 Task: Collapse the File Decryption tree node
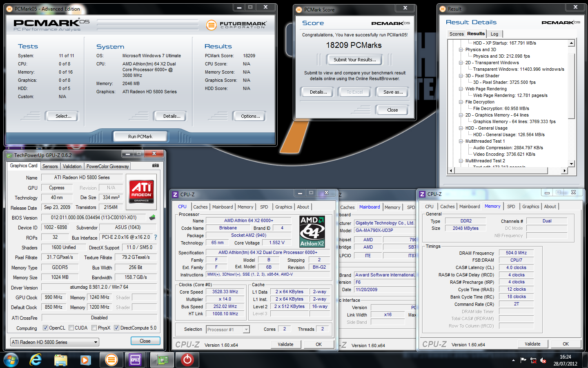461,102
